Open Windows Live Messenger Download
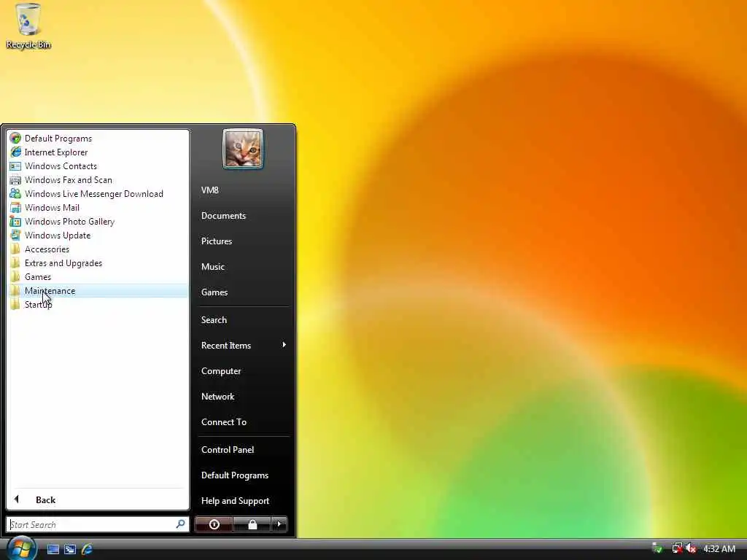 [98, 193]
